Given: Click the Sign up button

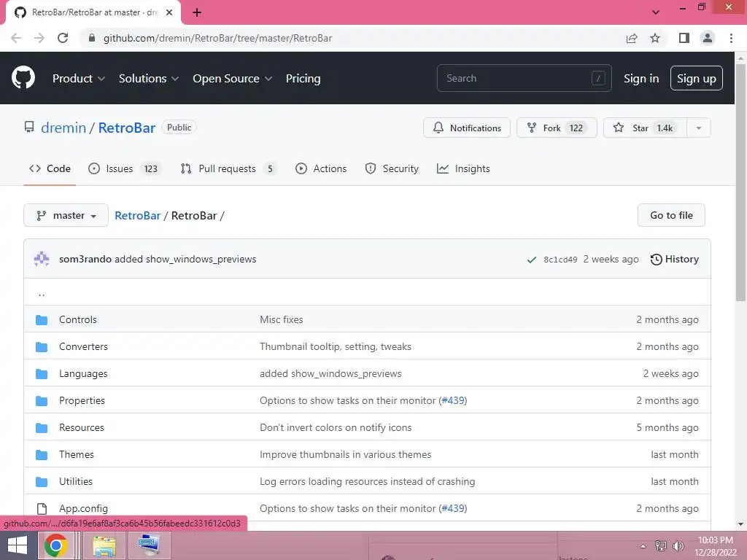Looking at the screenshot, I should tap(696, 79).
